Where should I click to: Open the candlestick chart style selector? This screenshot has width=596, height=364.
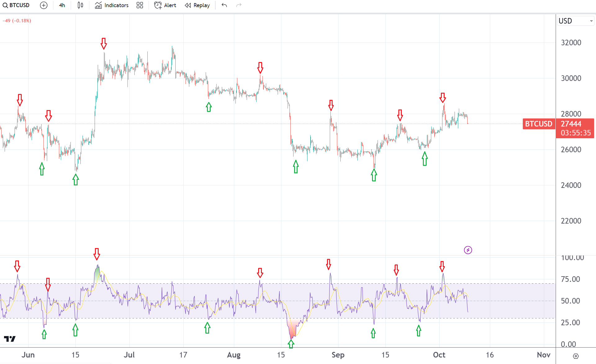coord(80,5)
